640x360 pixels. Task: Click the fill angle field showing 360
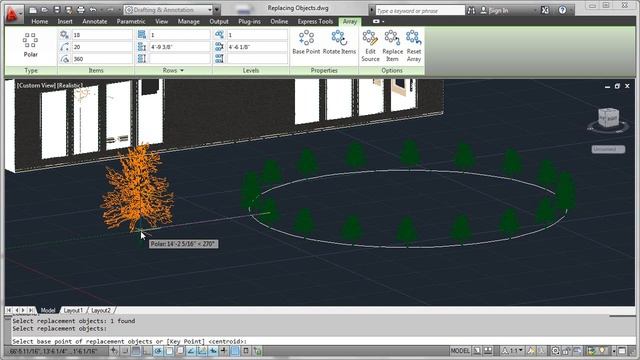(102, 59)
